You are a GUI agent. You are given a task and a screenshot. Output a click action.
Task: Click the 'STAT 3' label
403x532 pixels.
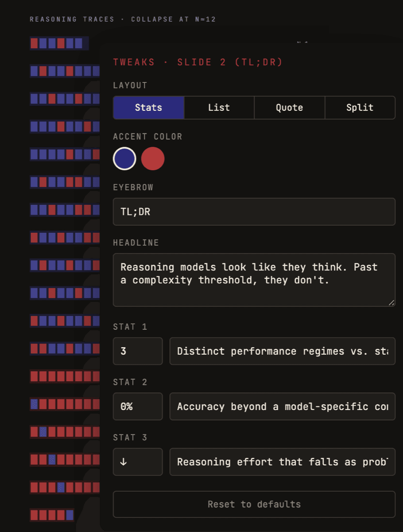(130, 438)
